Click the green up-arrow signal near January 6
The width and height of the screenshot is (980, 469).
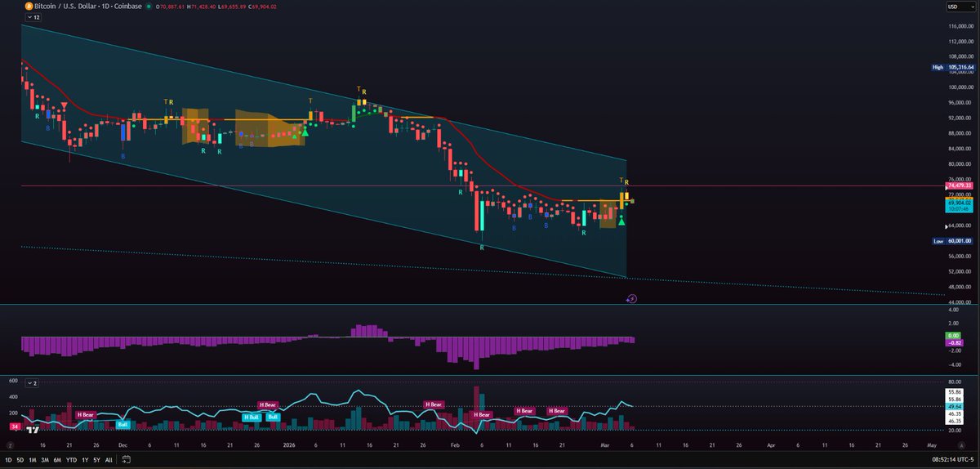(305, 131)
